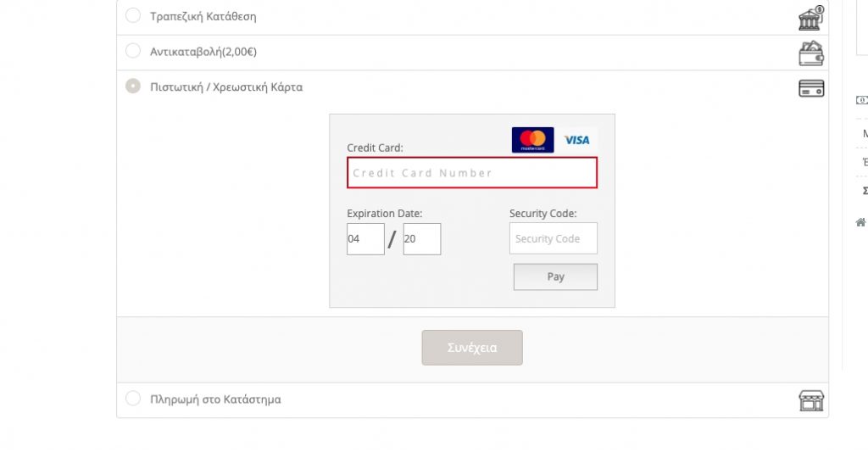The image size is (868, 452).
Task: Select Πιστωτική / Χρεωστική Κάρτα radio button
Action: coord(133,86)
